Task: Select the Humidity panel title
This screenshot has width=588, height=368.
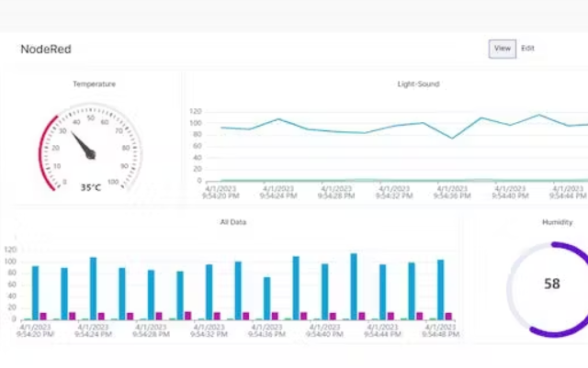Action: 557,222
